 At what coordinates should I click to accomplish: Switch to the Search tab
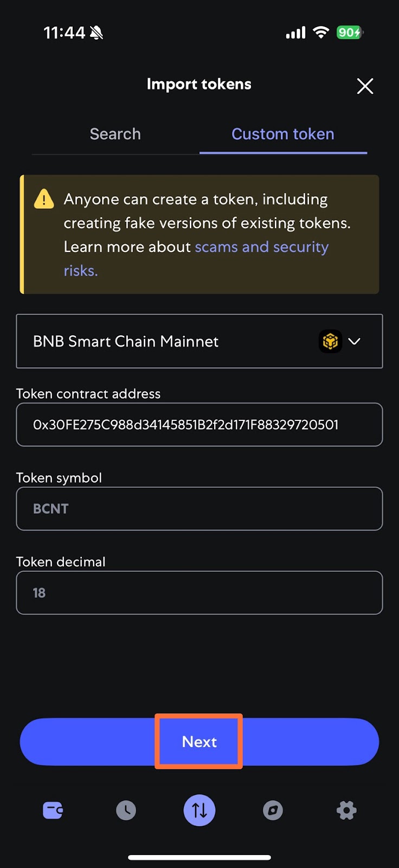(115, 134)
